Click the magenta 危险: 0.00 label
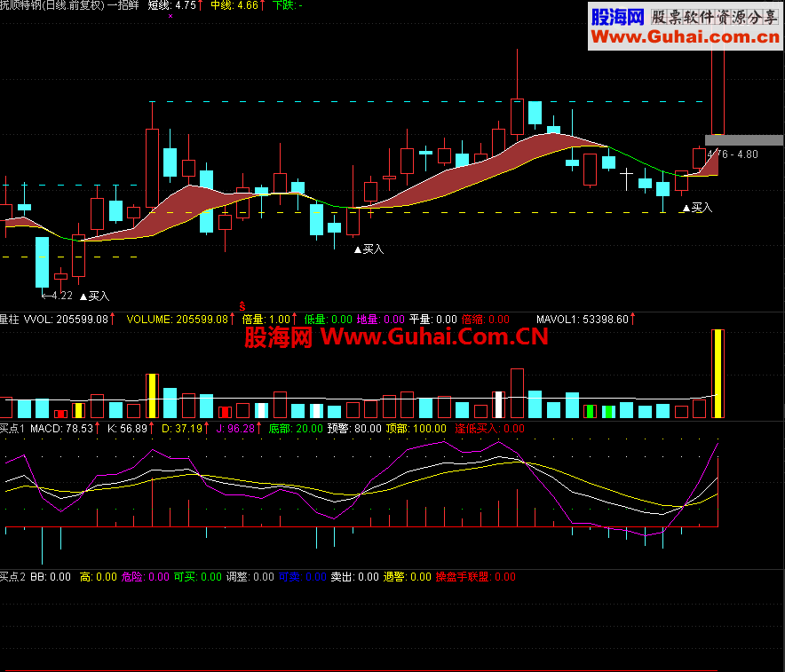Screen dimensions: 785x672 click(x=145, y=577)
